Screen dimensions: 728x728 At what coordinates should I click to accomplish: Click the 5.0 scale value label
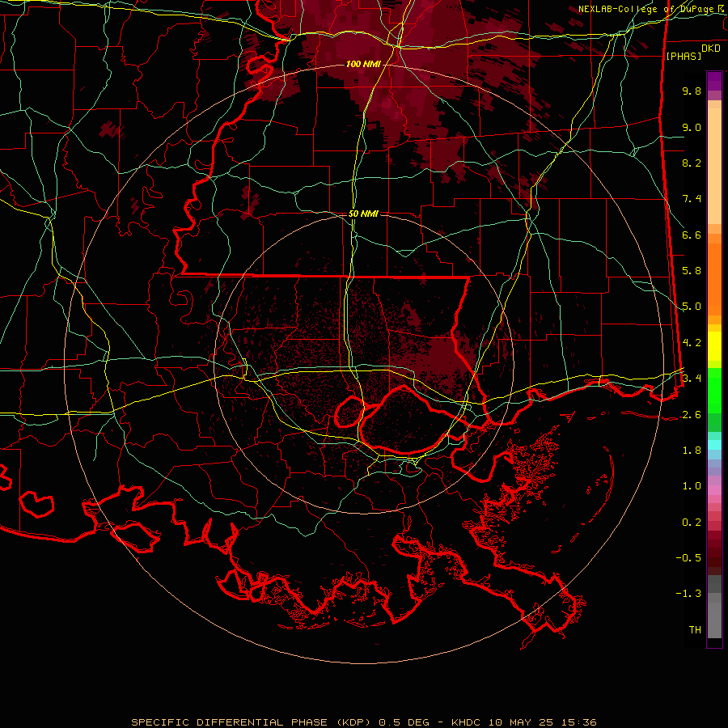692,307
